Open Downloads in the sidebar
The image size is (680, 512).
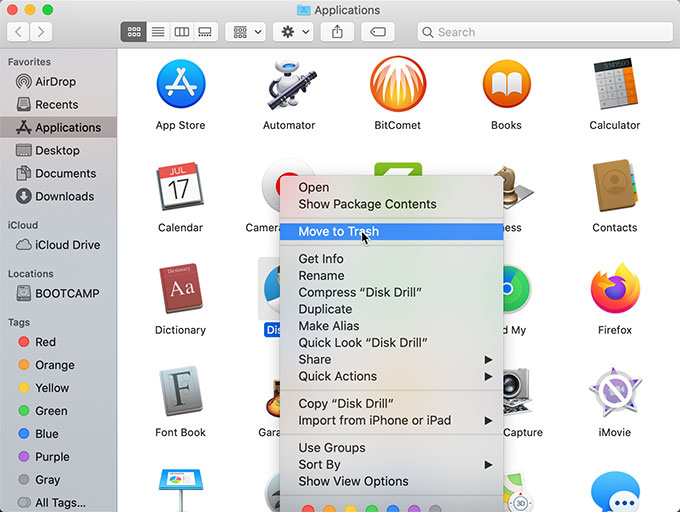[58, 196]
